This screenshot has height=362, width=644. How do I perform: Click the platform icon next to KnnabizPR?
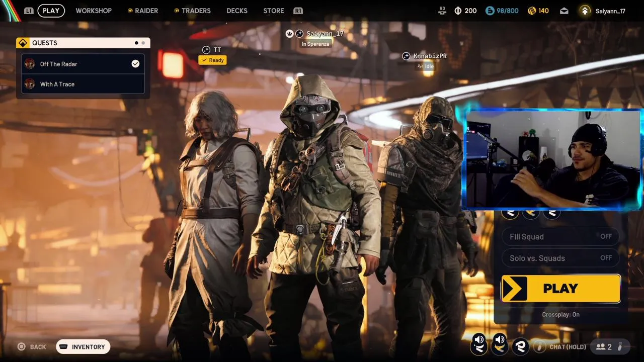406,56
